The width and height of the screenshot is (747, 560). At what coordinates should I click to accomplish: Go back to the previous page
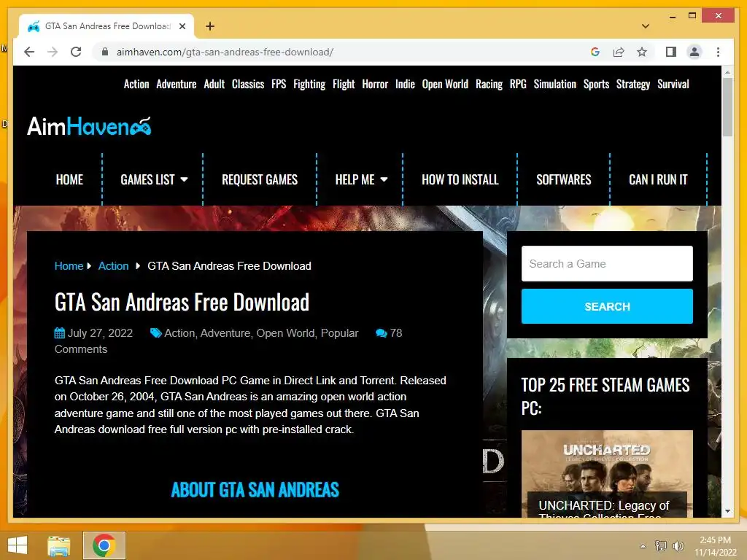[x=29, y=52]
